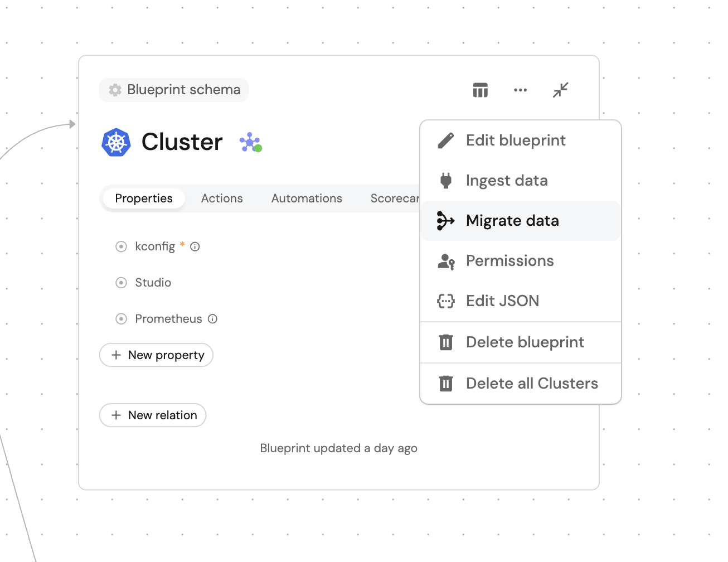Select Migrate data in the menu
Image resolution: width=728 pixels, height=562 pixels.
[x=512, y=221]
